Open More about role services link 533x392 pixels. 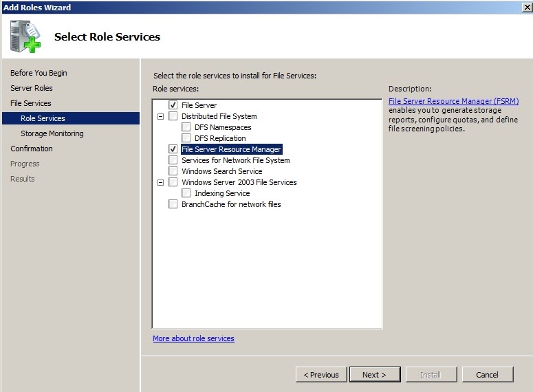coord(193,338)
